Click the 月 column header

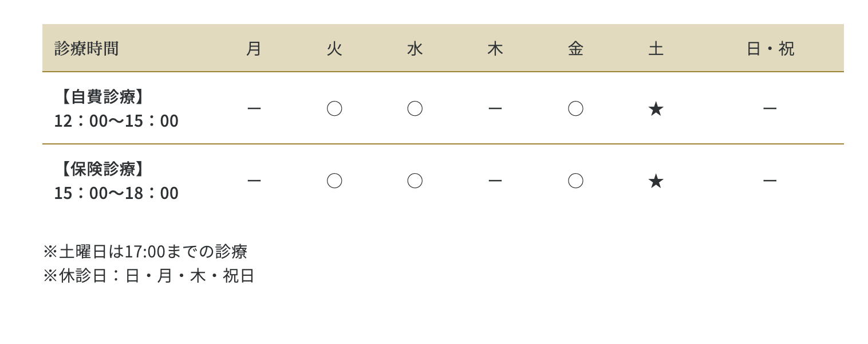tap(254, 49)
